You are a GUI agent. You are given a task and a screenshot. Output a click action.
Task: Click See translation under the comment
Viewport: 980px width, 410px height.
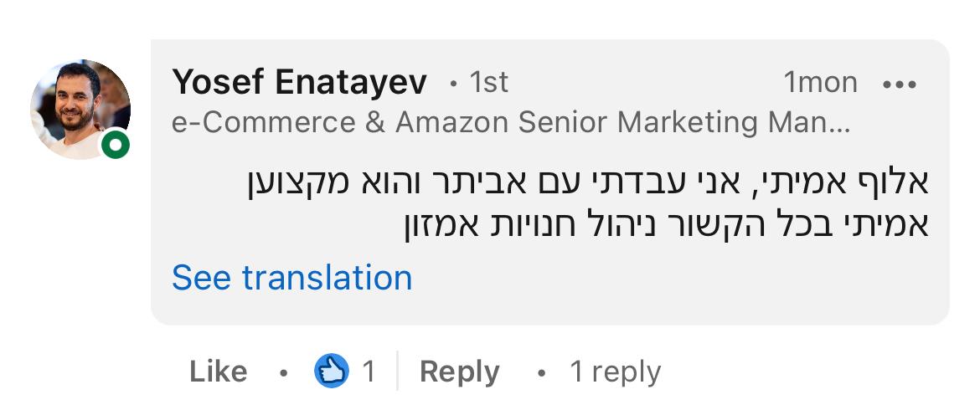coord(291,278)
